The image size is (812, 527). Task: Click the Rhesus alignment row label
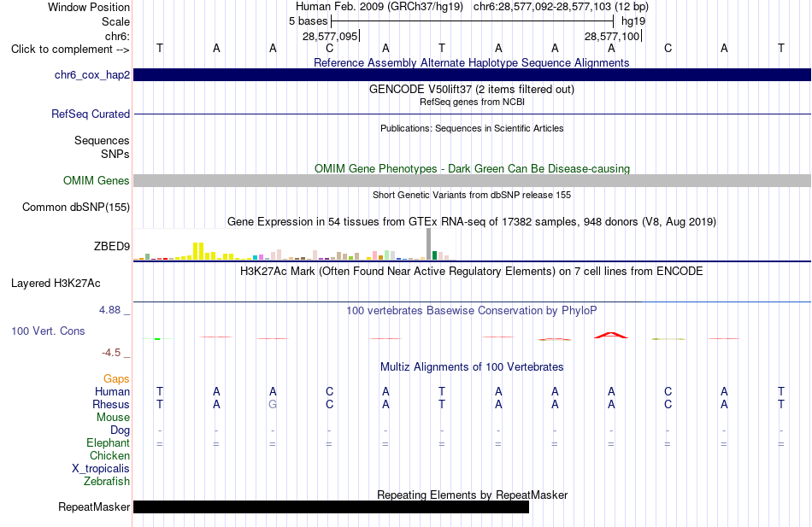pos(111,404)
